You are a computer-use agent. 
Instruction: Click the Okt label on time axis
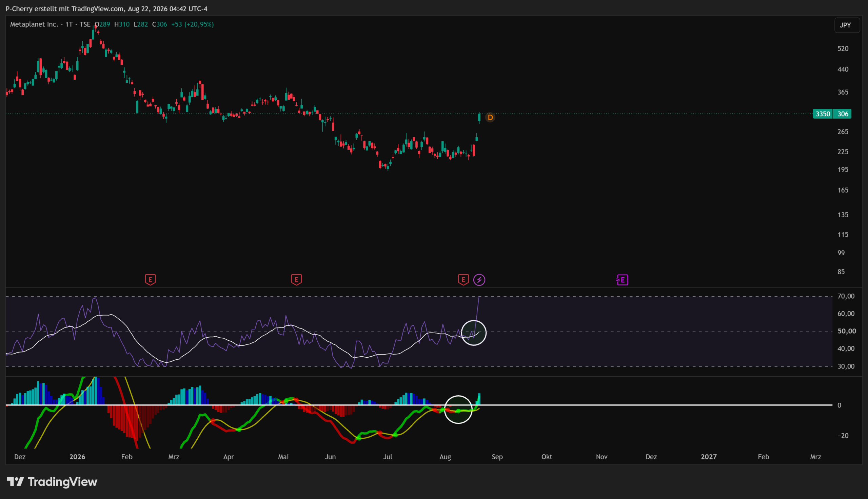point(547,457)
